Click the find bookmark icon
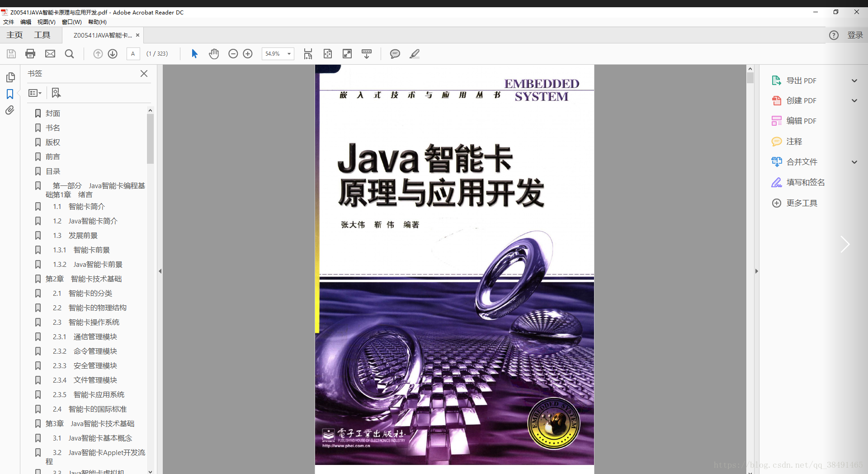868x474 pixels. [x=56, y=93]
